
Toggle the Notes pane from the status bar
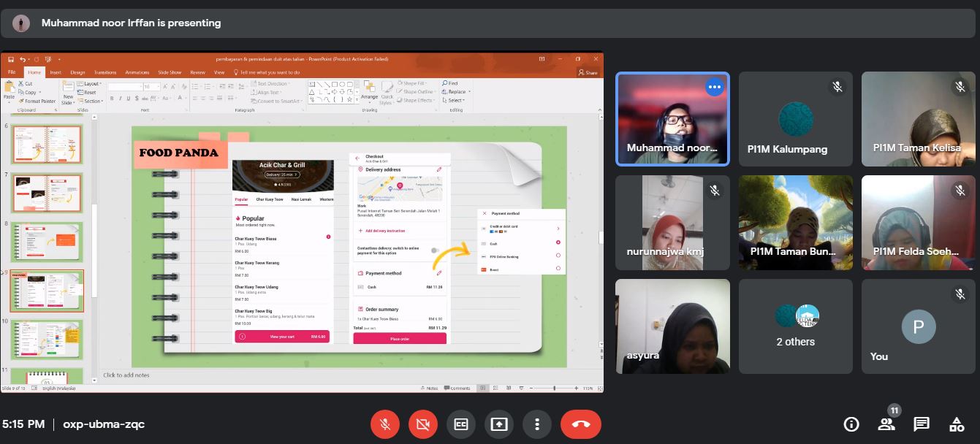pos(431,388)
